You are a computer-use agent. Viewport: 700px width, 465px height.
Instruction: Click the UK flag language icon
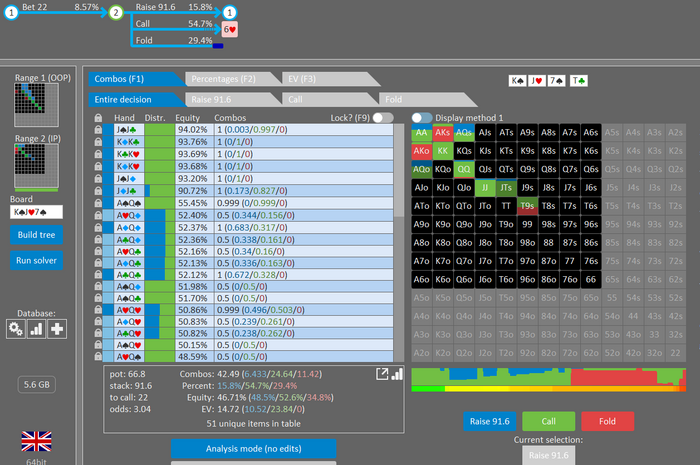[36, 441]
